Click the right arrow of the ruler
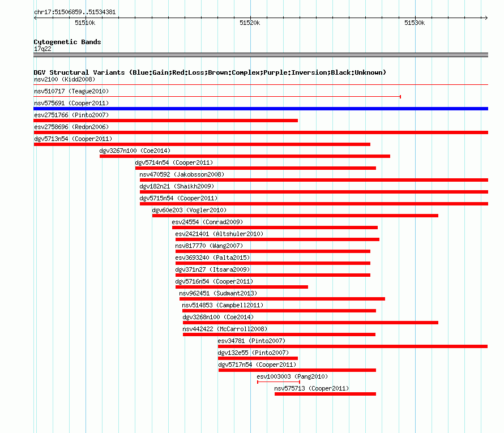The width and height of the screenshot is (504, 433). [x=486, y=18]
